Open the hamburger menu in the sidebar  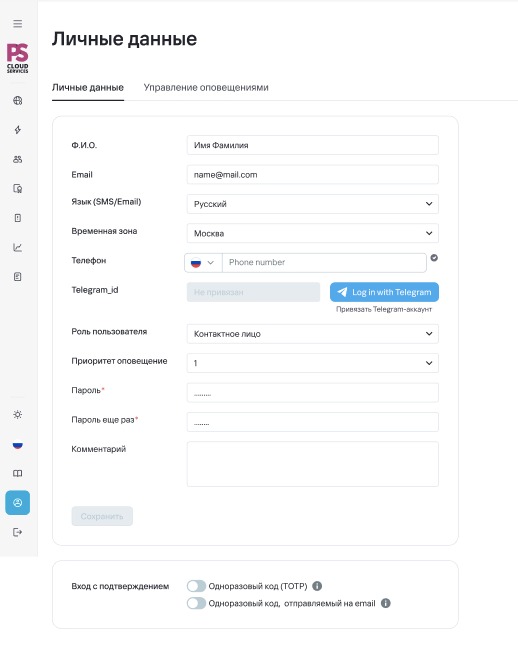click(17, 24)
